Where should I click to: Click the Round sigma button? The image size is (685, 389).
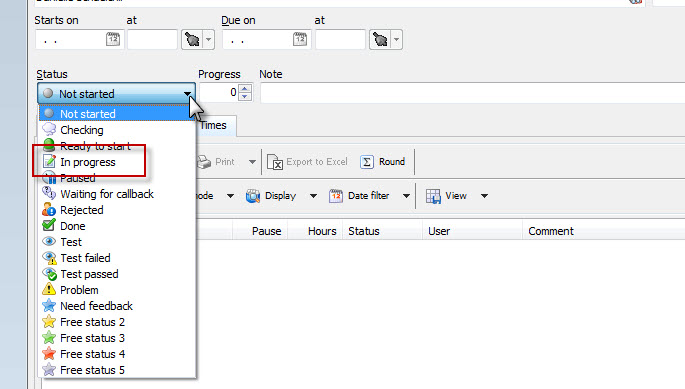[x=383, y=162]
